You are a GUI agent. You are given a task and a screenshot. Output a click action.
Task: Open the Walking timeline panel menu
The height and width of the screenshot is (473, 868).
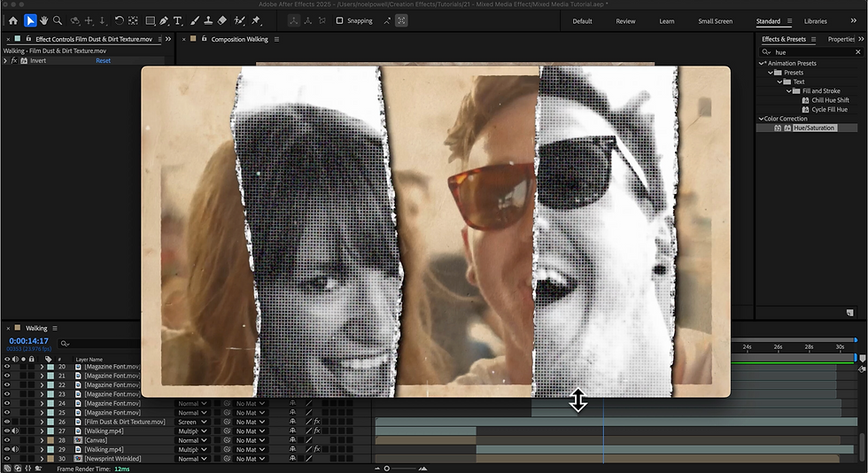point(55,329)
